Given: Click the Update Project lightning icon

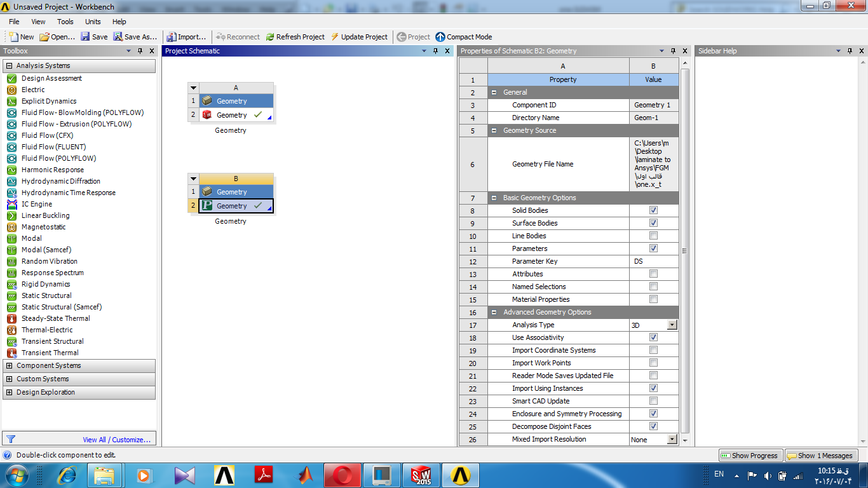Looking at the screenshot, I should pos(335,37).
